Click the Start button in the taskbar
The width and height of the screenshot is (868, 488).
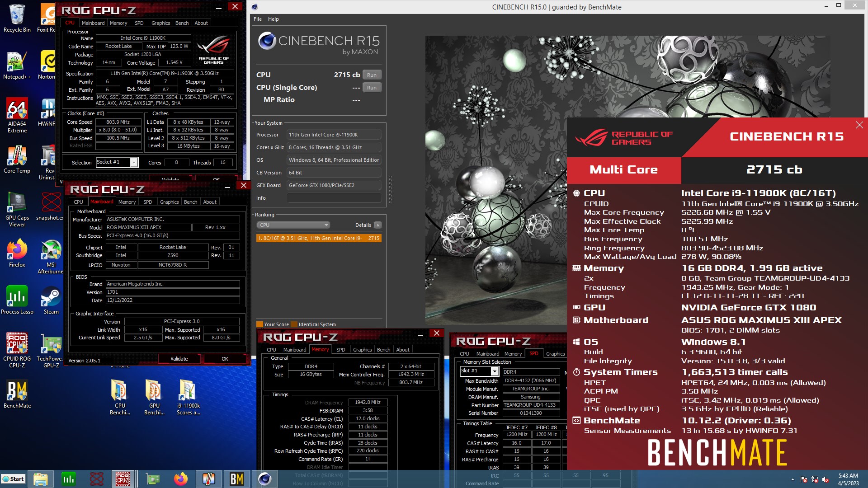pyautogui.click(x=13, y=479)
